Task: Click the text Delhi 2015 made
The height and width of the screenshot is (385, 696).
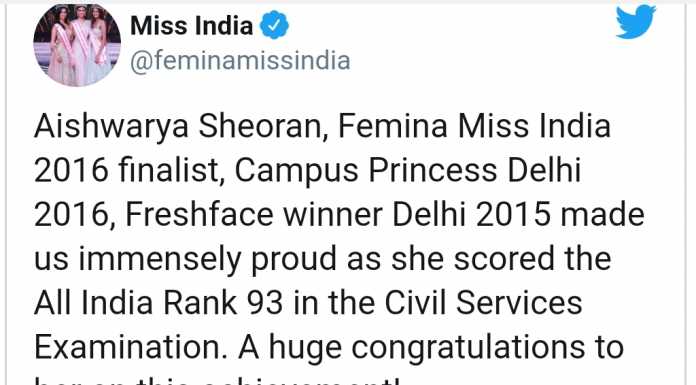Action: coord(518,214)
